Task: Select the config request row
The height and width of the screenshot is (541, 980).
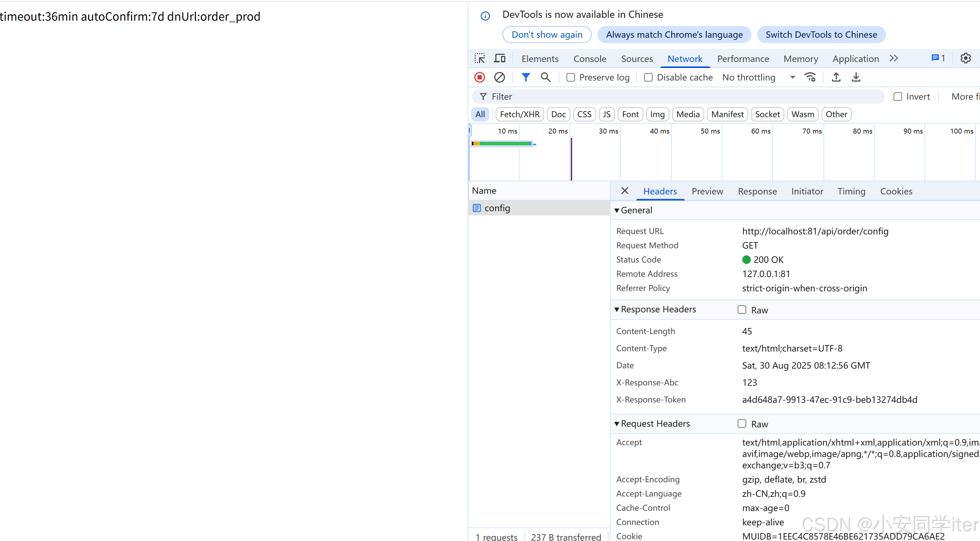Action: [539, 208]
